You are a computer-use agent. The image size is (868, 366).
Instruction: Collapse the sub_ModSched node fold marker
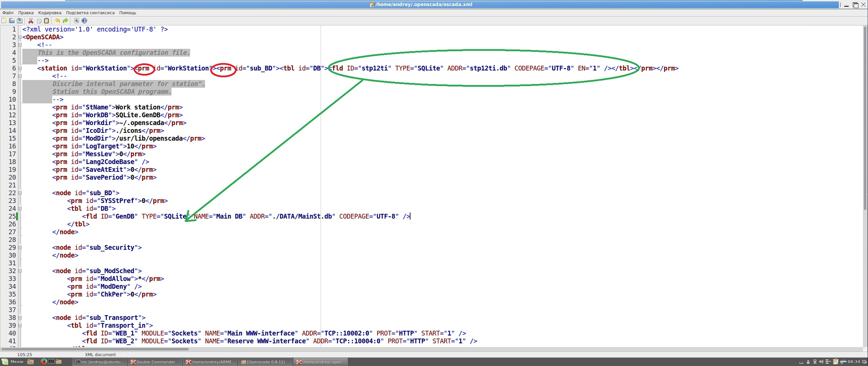(20, 271)
